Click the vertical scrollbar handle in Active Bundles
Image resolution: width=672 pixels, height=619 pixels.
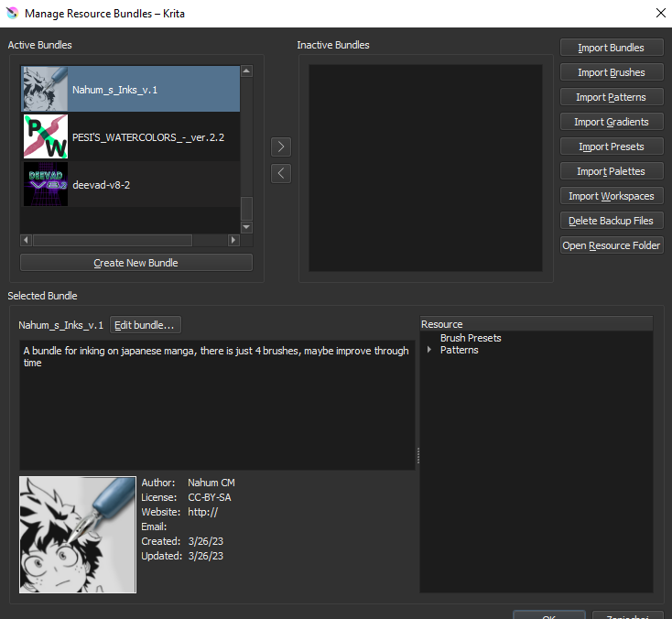[246, 209]
